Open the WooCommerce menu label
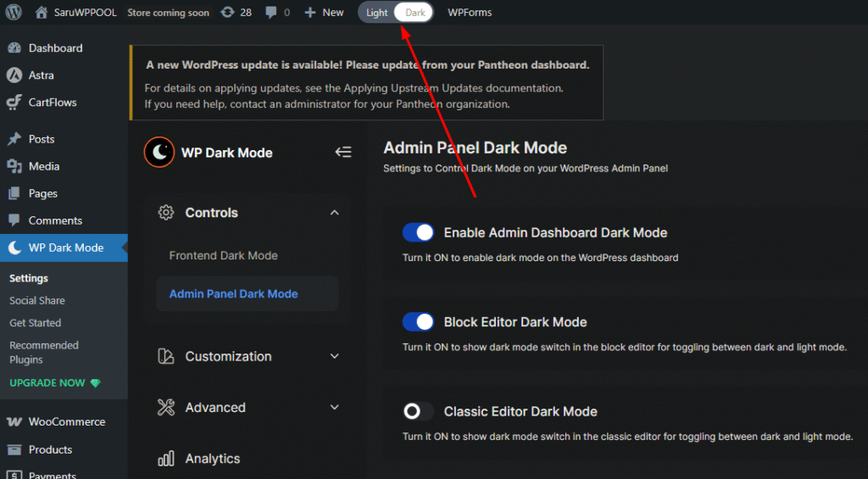868x479 pixels. [x=67, y=422]
